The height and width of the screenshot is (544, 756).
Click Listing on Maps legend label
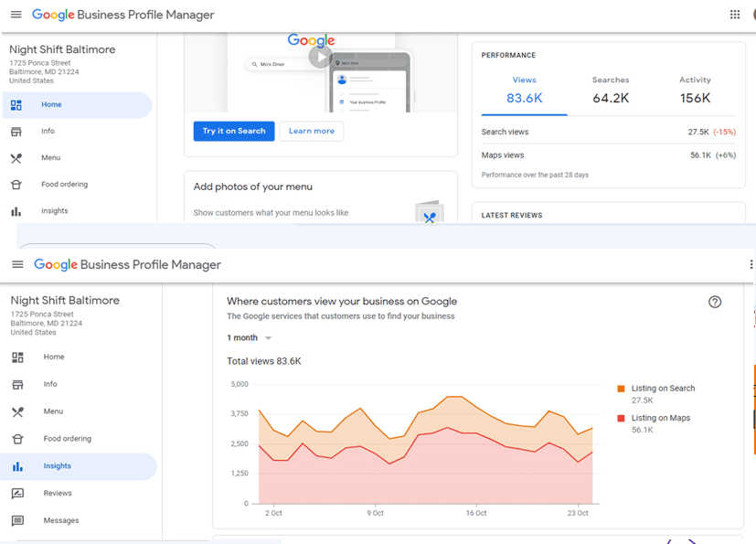[x=661, y=418]
